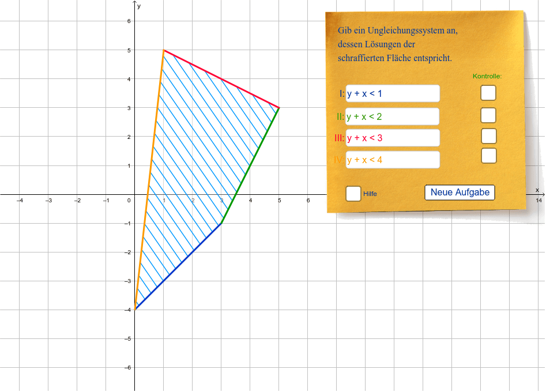Click the green line segment of the polygon
The image size is (546, 392).
tap(250, 165)
